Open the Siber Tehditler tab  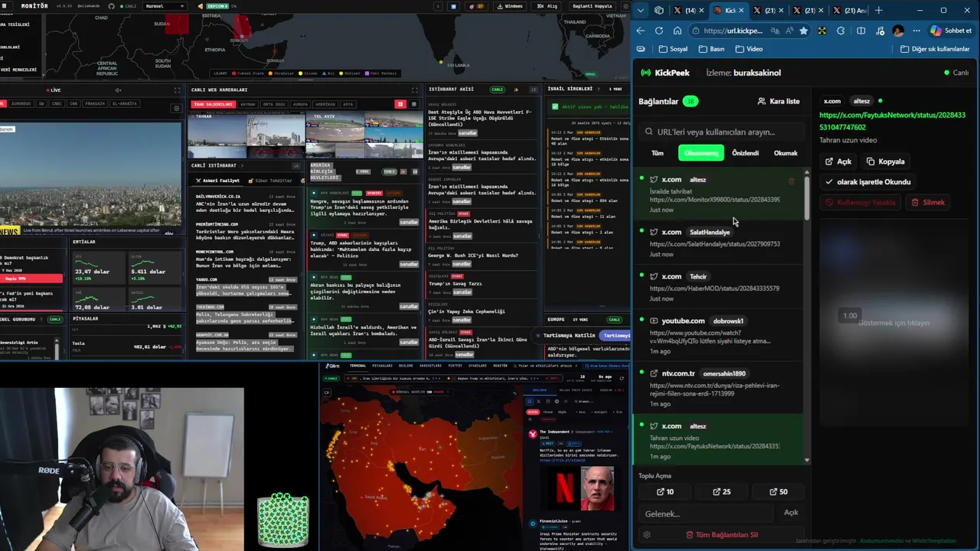(x=269, y=181)
